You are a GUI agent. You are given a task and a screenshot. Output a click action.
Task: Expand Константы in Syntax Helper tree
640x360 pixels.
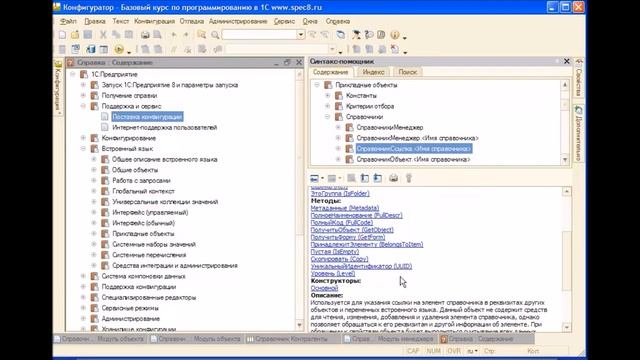click(x=327, y=96)
